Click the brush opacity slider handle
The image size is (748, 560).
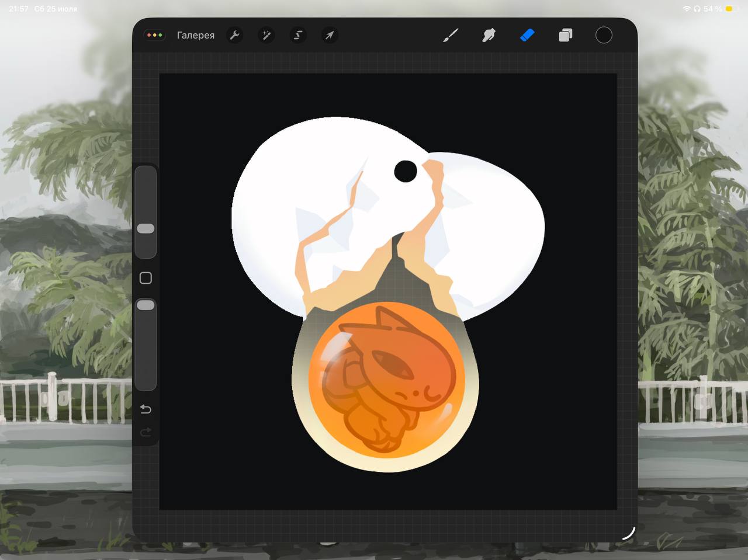click(146, 305)
